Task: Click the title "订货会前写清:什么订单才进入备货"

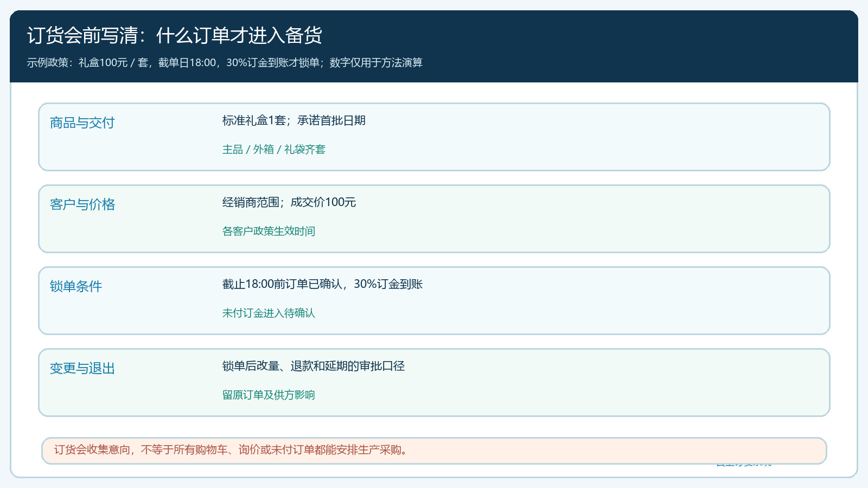Action: tap(175, 35)
